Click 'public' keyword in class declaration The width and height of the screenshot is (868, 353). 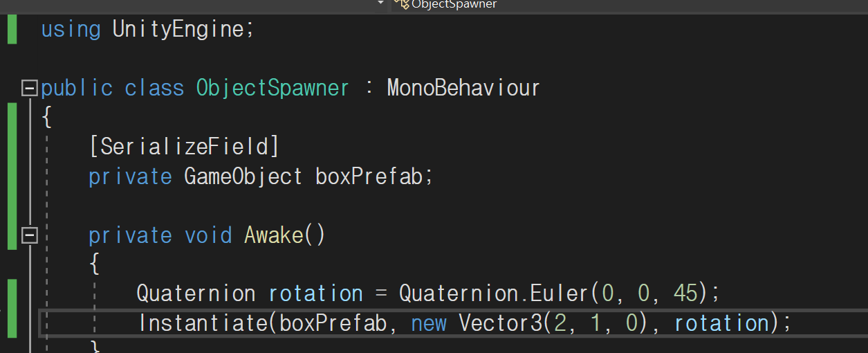(x=77, y=89)
